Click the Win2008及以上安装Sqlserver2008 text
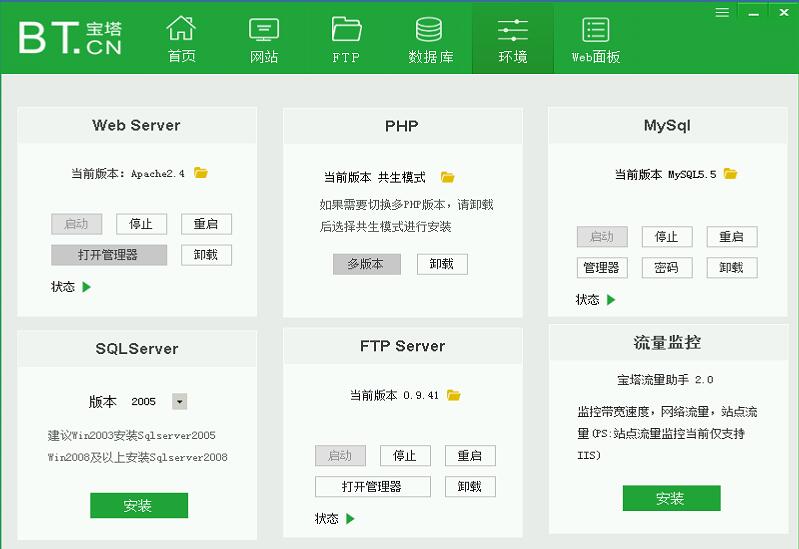The width and height of the screenshot is (799, 549). (x=138, y=457)
